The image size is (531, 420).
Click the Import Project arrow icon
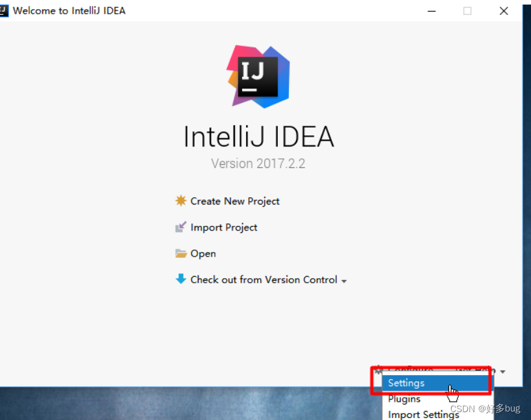181,227
